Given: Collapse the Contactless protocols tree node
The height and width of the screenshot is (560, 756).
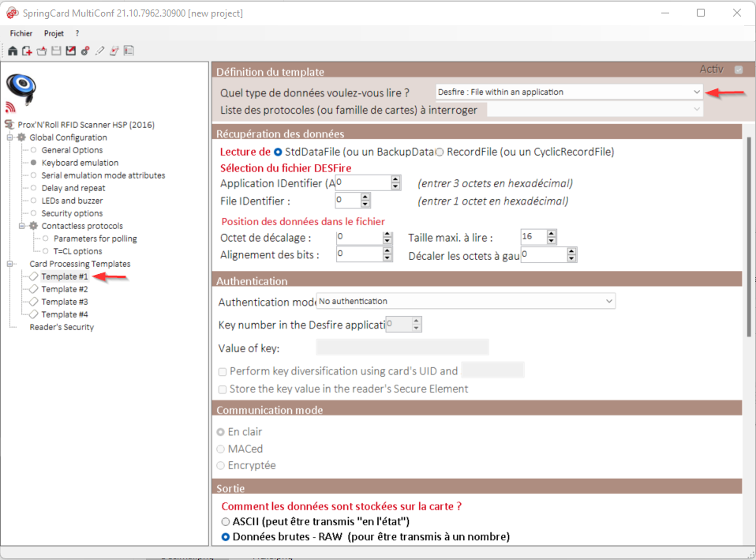Looking at the screenshot, I should tap(21, 226).
